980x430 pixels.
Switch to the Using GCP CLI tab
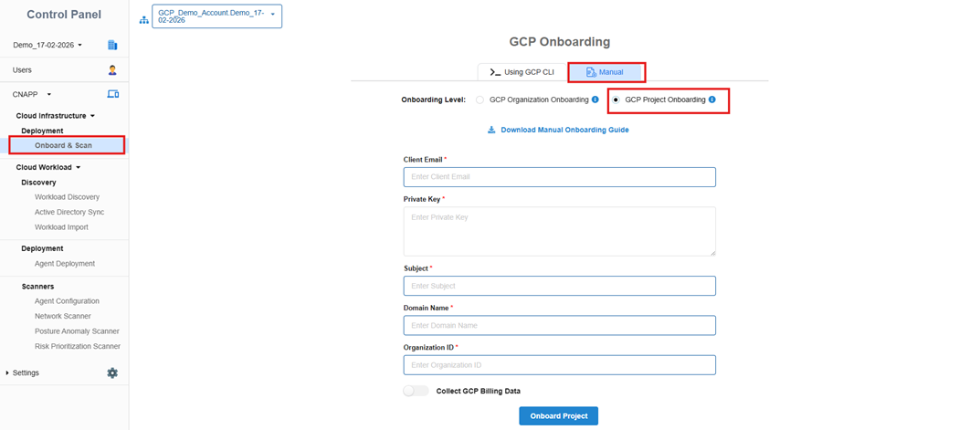pyautogui.click(x=522, y=71)
